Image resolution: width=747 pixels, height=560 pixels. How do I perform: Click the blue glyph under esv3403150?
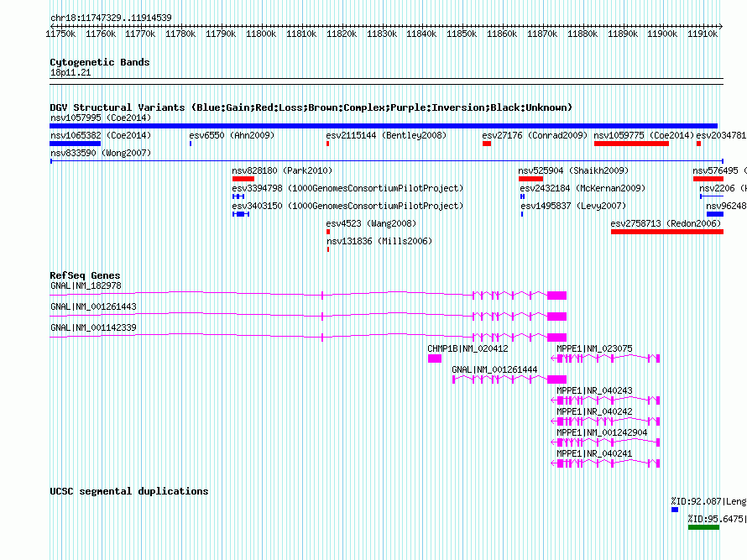241,214
